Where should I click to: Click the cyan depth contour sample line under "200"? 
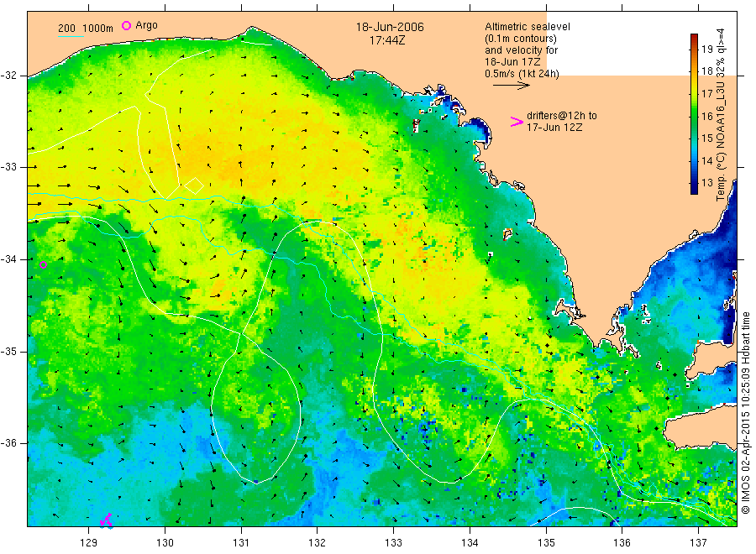(71, 36)
